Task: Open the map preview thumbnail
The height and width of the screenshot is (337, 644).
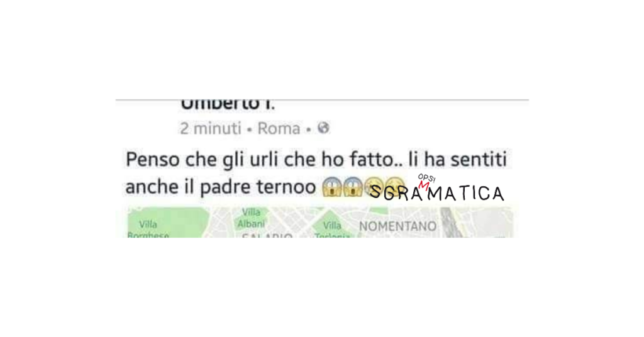Action: (319, 222)
